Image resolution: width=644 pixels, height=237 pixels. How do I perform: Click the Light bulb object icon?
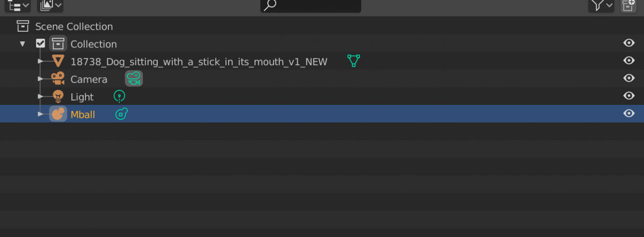(x=58, y=97)
